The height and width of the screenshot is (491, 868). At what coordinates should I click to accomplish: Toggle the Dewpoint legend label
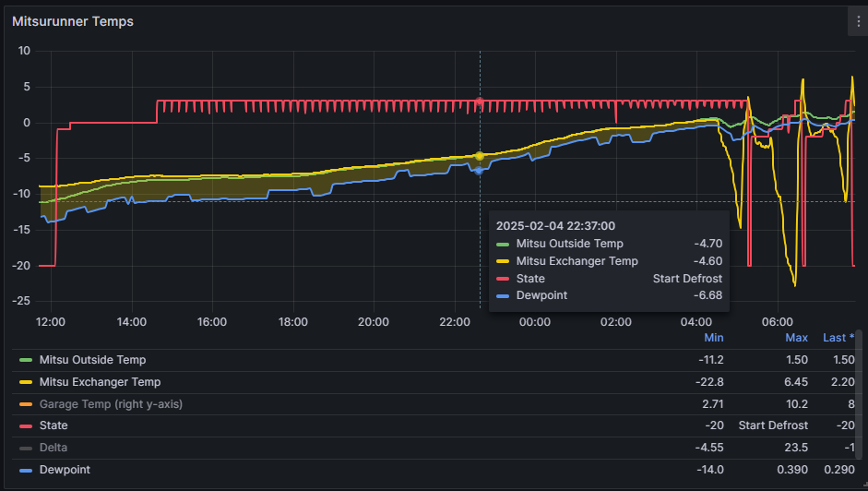coord(65,470)
